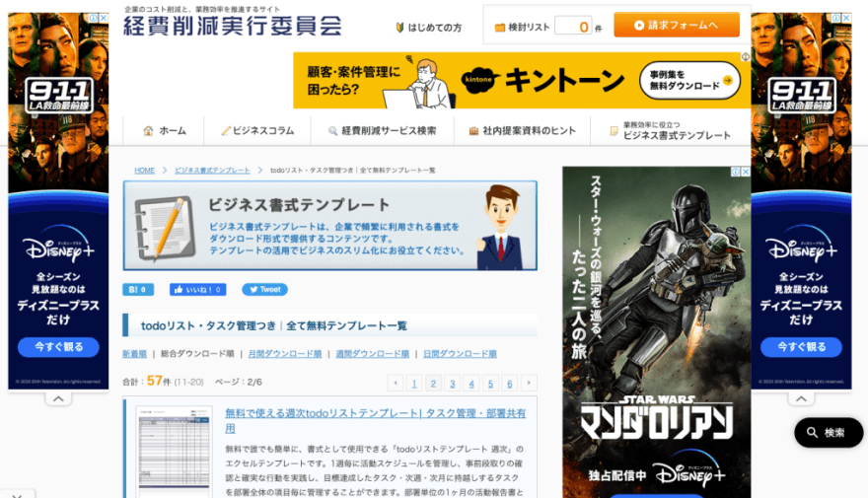
Task: Click the Hatena B! bookmark button
Action: 138,289
